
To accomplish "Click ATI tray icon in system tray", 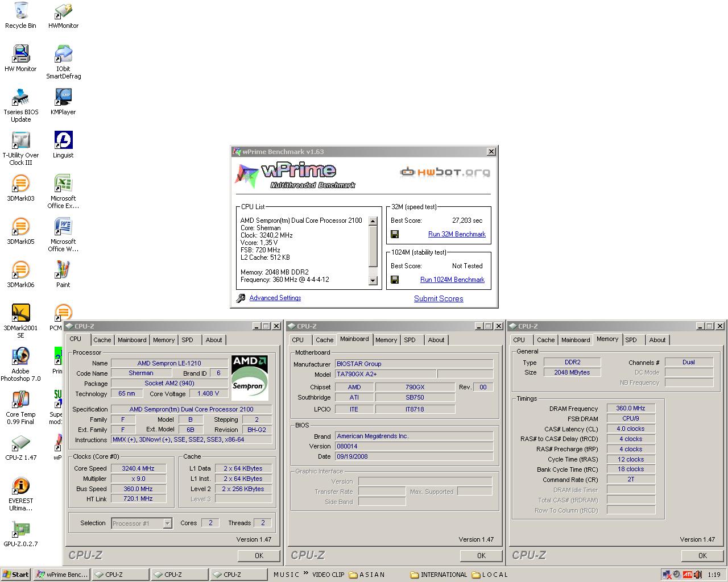I will point(687,575).
